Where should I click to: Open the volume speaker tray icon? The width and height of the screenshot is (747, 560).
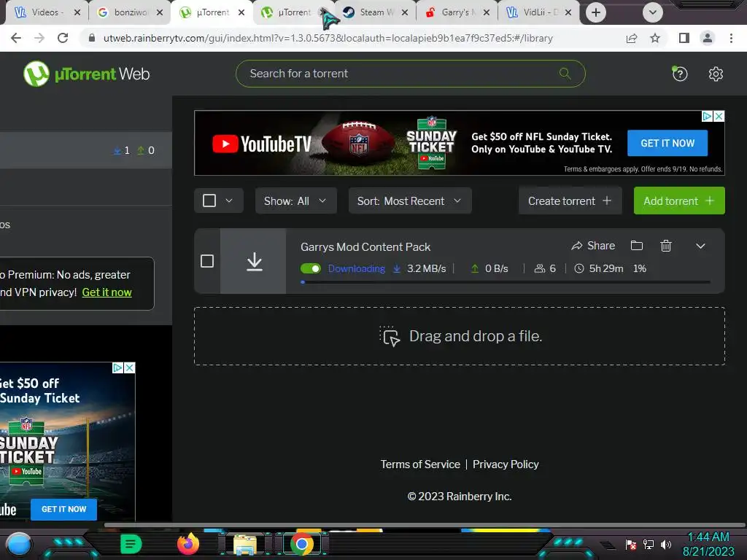point(666,544)
